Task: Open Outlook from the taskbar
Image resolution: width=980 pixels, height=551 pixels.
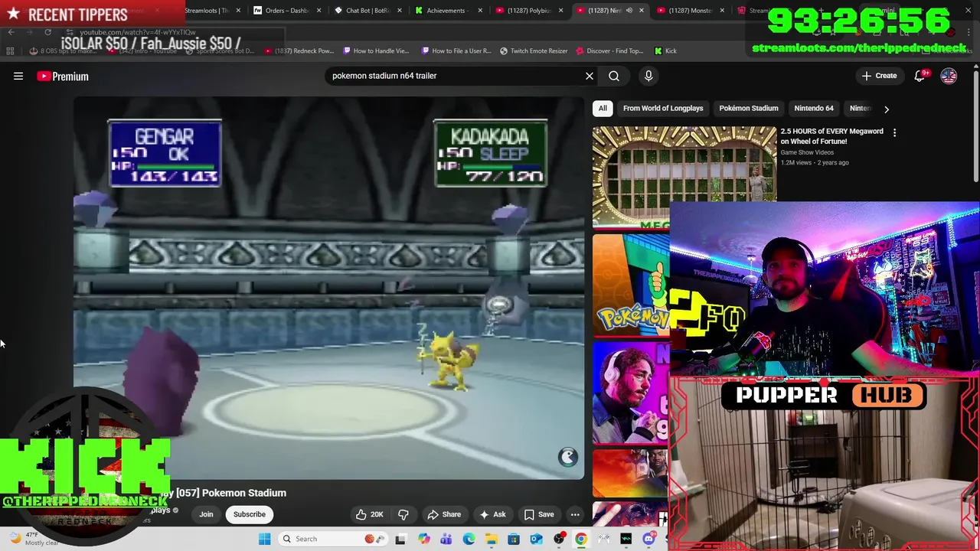Action: [x=536, y=539]
